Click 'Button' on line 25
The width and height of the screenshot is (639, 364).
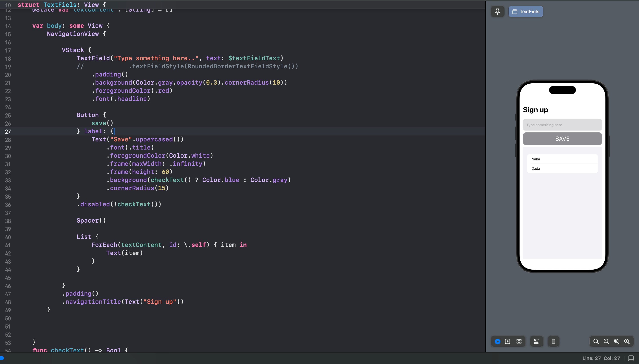coord(88,115)
